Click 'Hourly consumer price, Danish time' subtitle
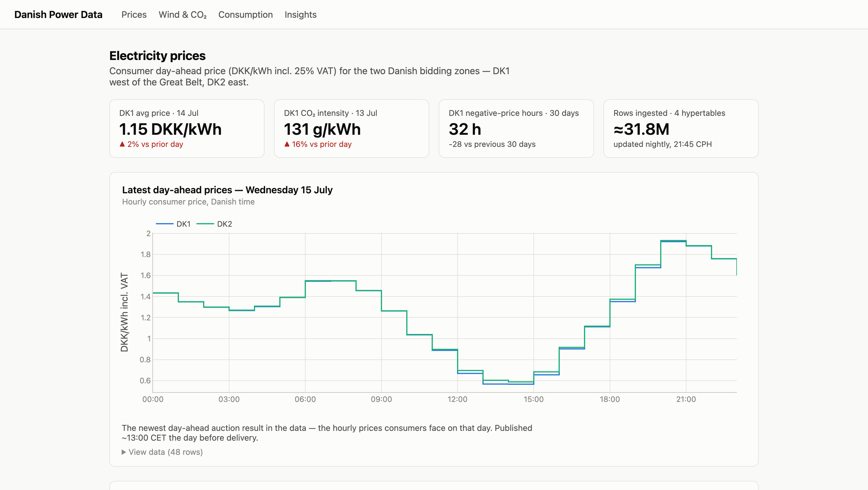 coord(188,202)
